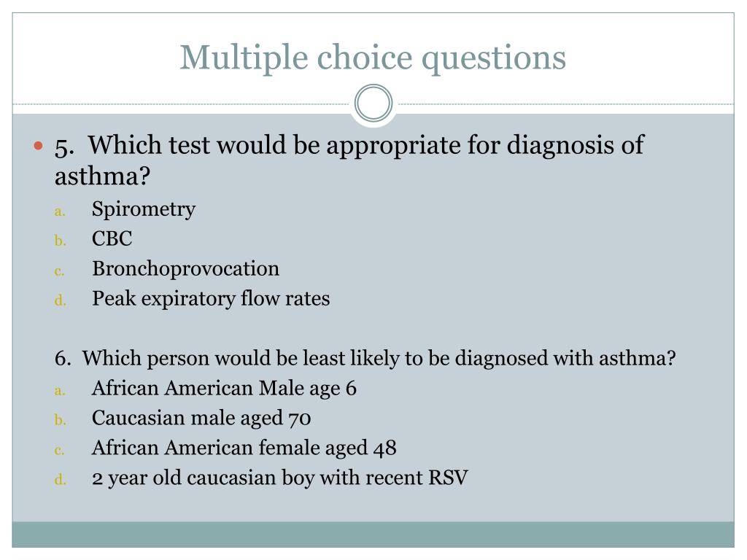747x560 pixels.
Task: Click the 'a.' label beside African American Male
Action: click(60, 391)
